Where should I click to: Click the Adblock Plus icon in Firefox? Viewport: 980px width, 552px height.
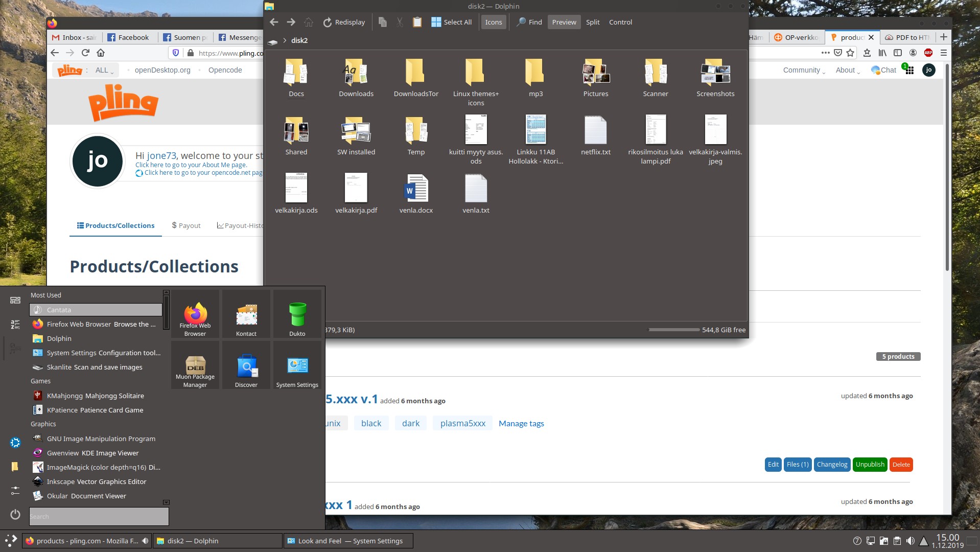(928, 53)
